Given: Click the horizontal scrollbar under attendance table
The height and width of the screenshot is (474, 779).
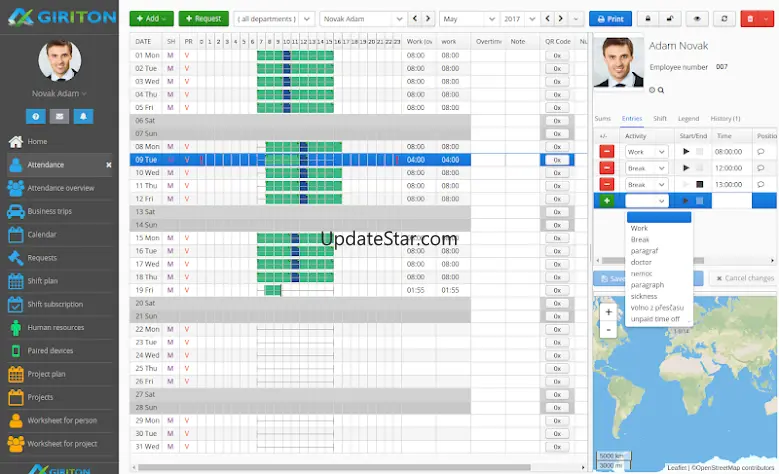Looking at the screenshot, I should [334, 467].
